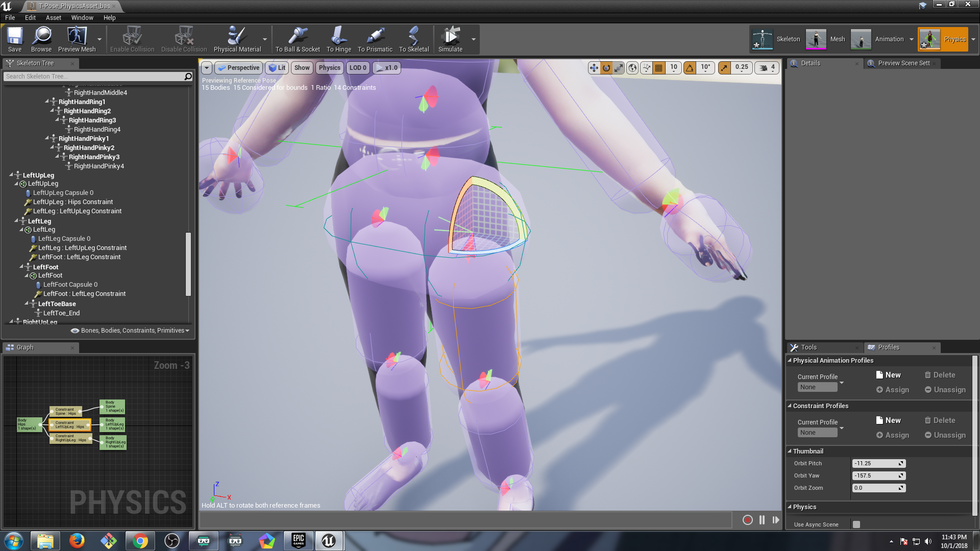Convert constraint To Prismatic
Viewport: 980px width, 551px height.
click(375, 40)
